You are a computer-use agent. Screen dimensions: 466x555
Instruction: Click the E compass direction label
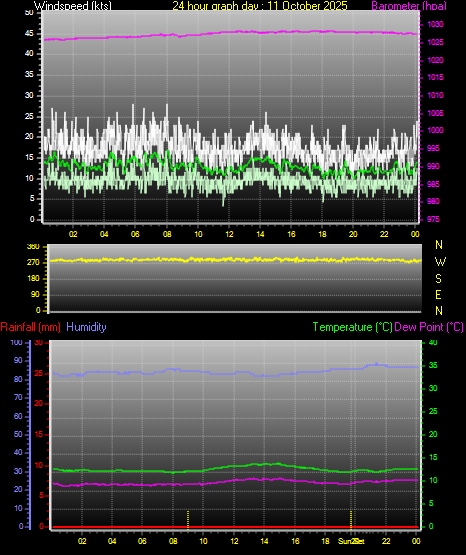(438, 294)
